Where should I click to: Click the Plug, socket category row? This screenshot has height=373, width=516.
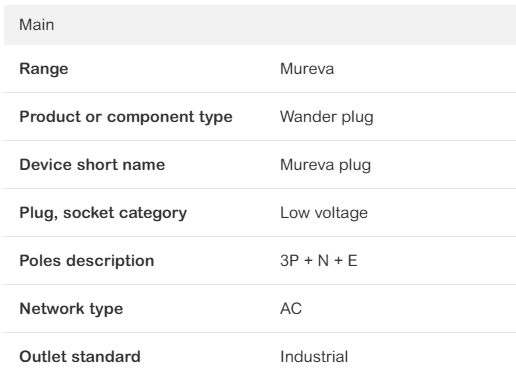coord(260,213)
